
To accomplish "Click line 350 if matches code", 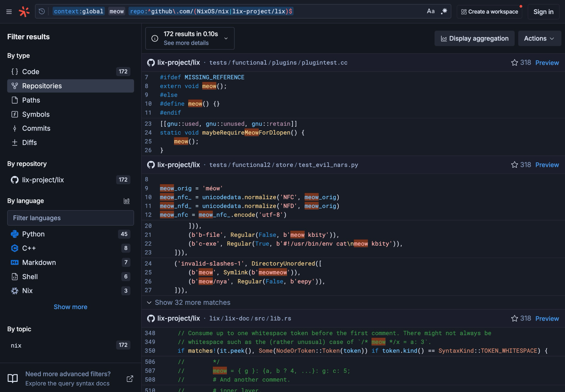I will pos(362,351).
